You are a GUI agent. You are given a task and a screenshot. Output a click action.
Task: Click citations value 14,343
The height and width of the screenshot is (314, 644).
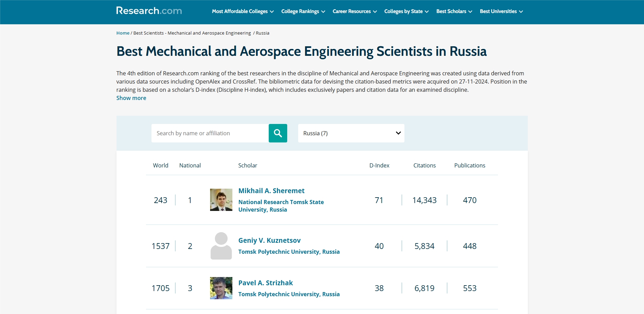pos(424,200)
